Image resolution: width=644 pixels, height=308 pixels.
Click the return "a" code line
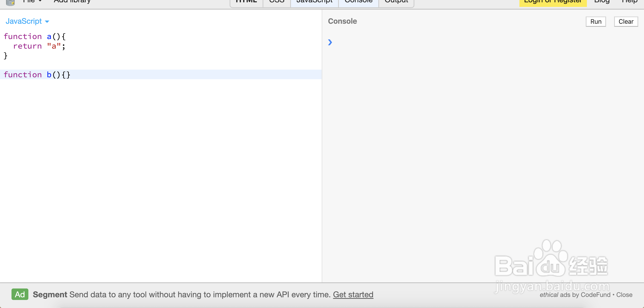click(39, 46)
